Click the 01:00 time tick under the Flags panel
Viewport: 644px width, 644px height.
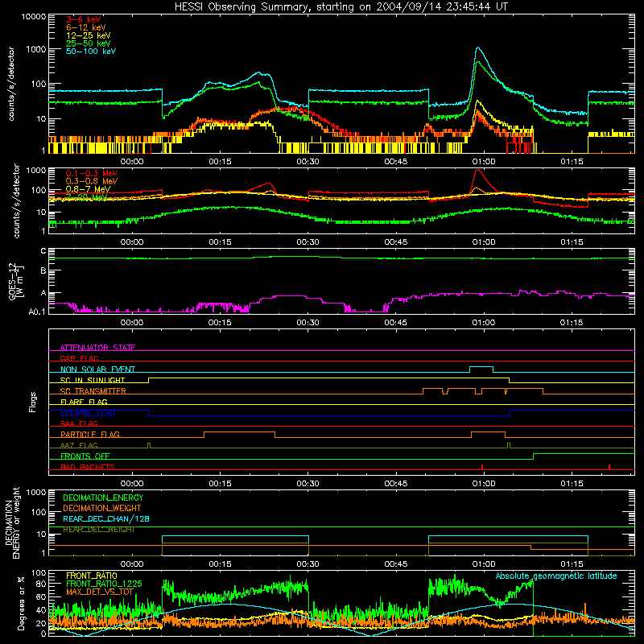[x=484, y=484]
